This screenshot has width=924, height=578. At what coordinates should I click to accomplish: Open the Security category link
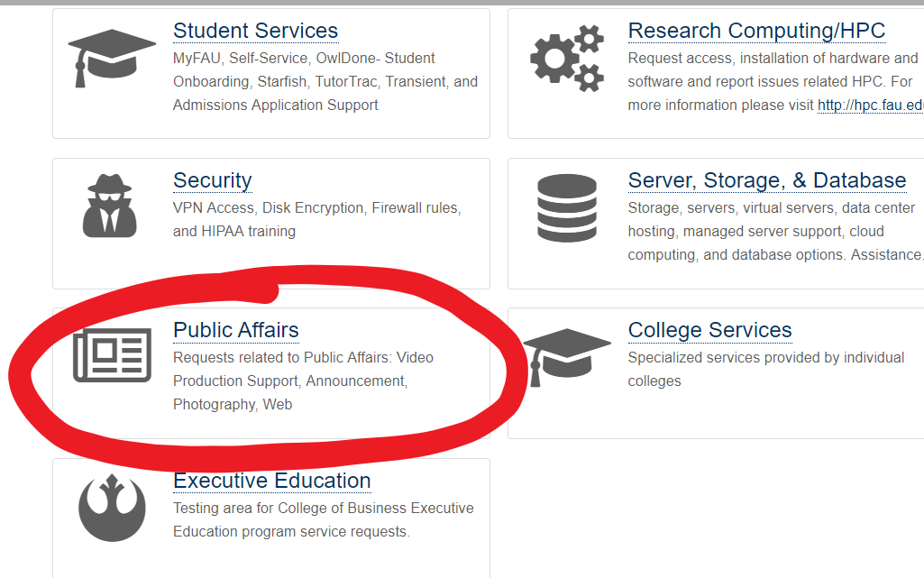(212, 180)
